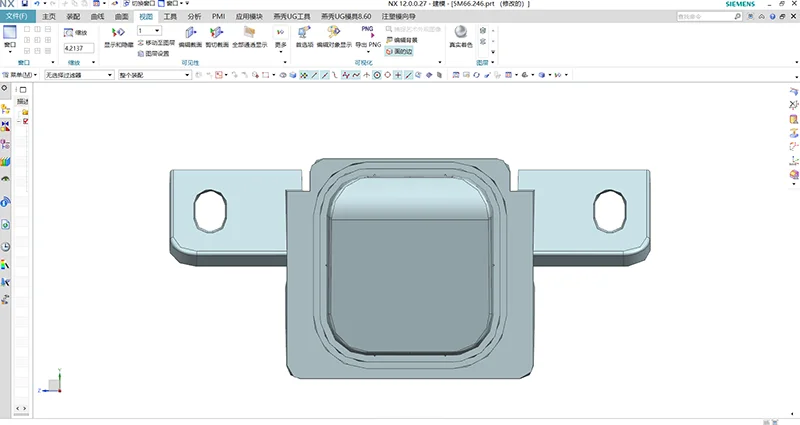Click the 首选项 (Preferences) icon
800x425 pixels.
302,33
